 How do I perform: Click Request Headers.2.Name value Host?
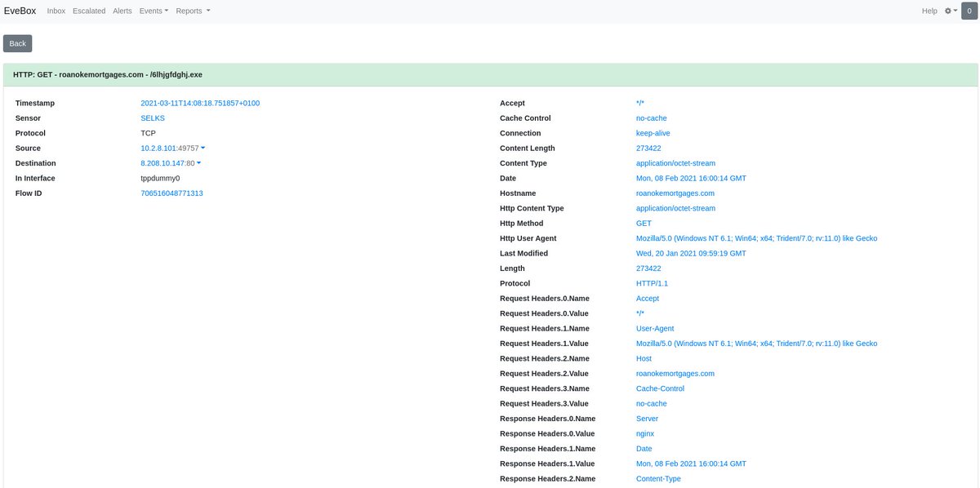644,358
